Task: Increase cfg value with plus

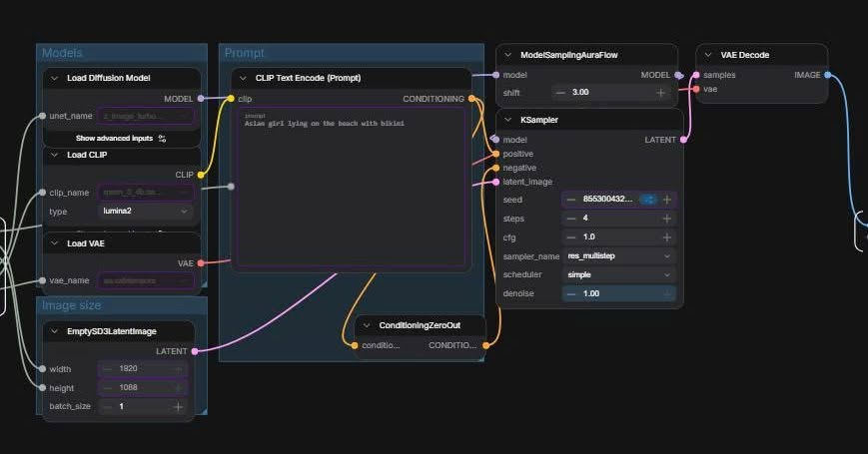Action: pos(667,237)
